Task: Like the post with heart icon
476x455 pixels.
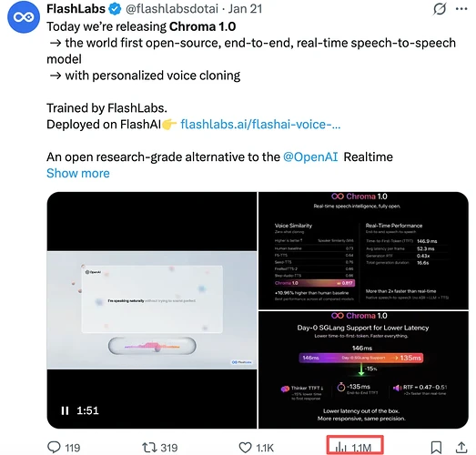Action: (245, 448)
